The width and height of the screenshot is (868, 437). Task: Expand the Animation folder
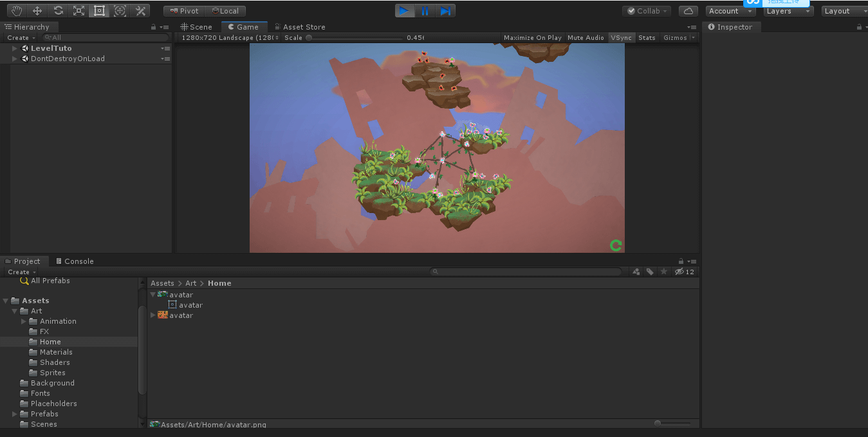click(24, 321)
